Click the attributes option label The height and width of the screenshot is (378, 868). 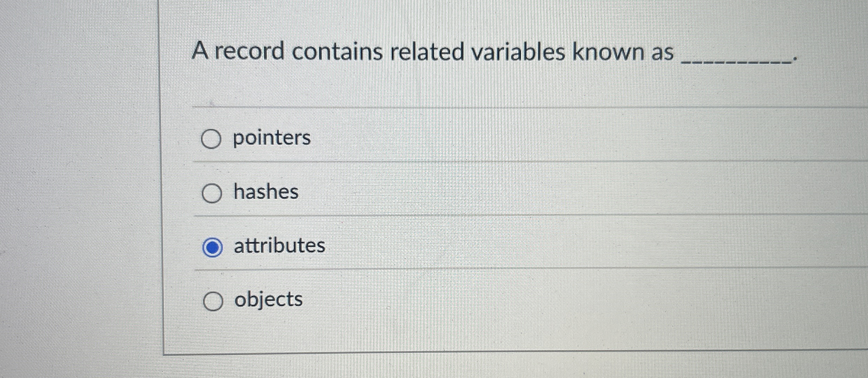pos(279,246)
